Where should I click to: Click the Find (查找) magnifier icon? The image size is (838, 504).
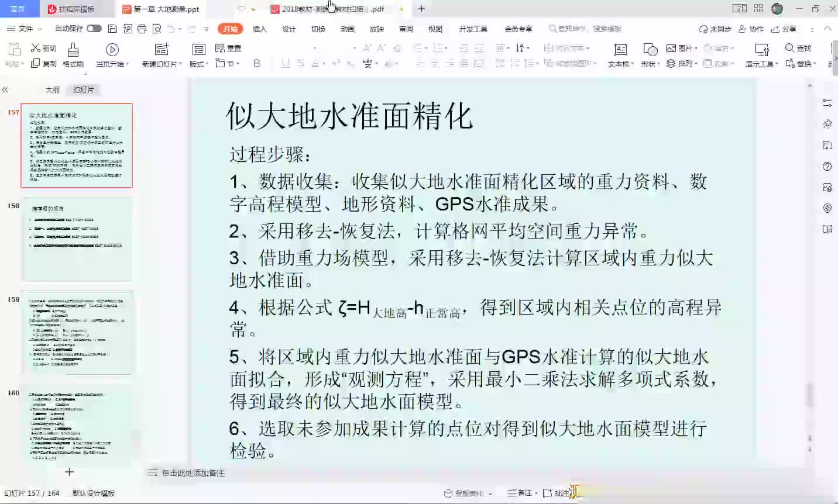click(x=789, y=48)
